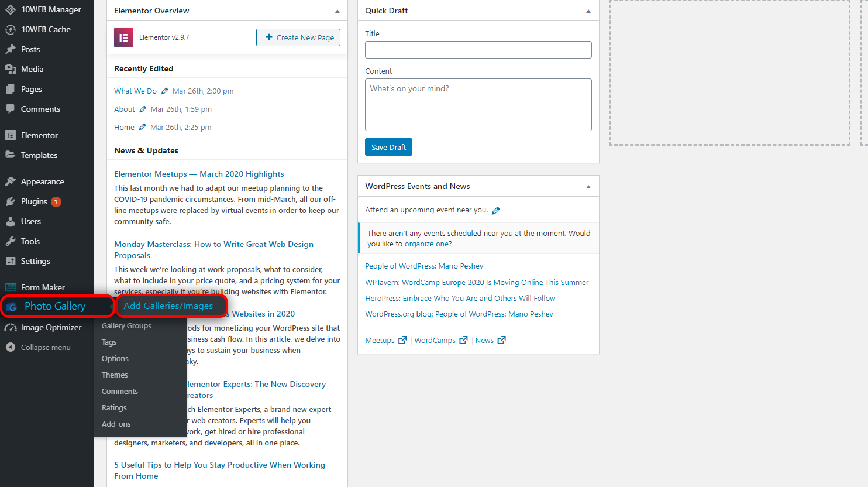868x487 pixels.
Task: Click the Templates folder icon
Action: (11, 155)
